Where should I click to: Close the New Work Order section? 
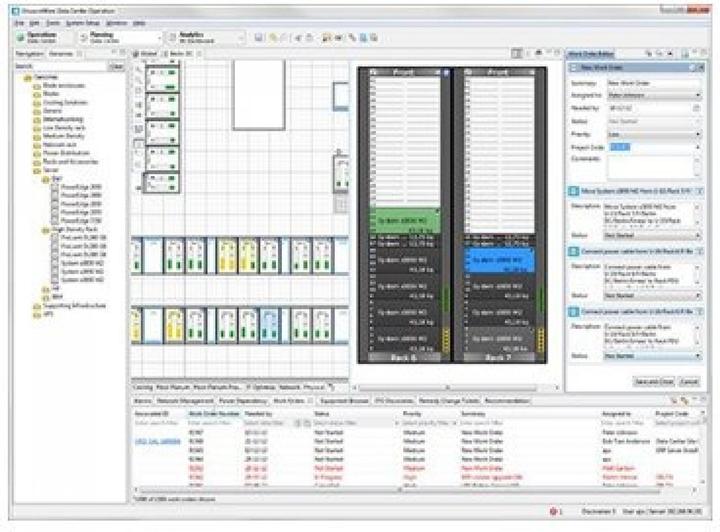(x=701, y=67)
